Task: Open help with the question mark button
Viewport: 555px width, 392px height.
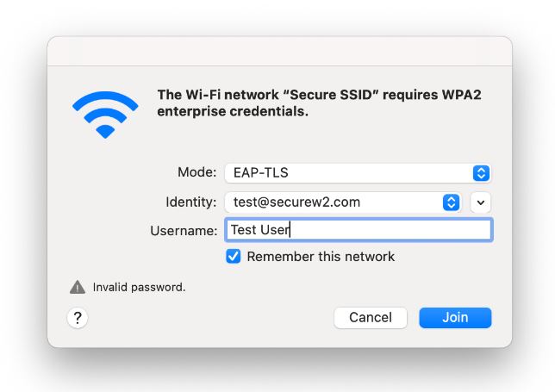Action: [x=78, y=318]
